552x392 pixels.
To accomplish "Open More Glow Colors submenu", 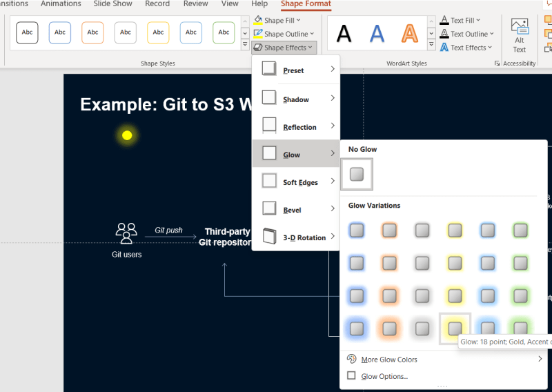I will point(444,360).
